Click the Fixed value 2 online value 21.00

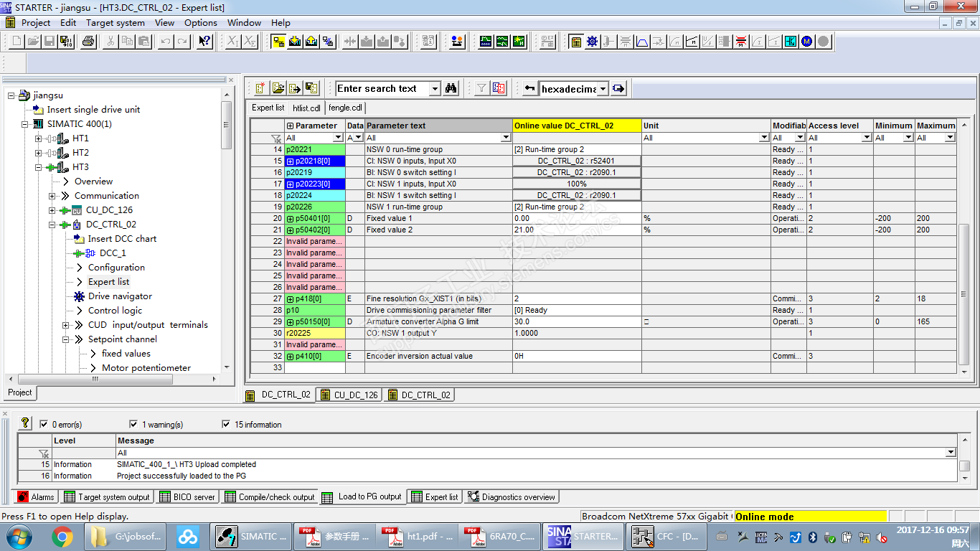(577, 230)
